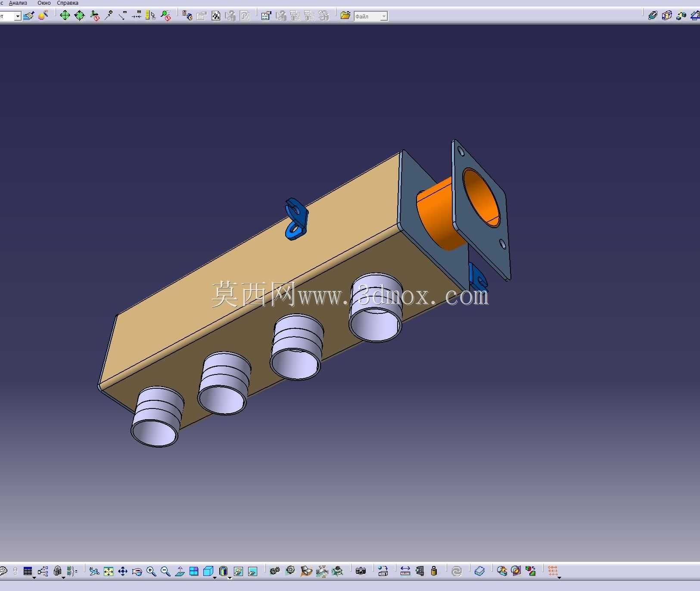Click the third icon of the top-right toolbar group
The width and height of the screenshot is (700, 591).
(x=681, y=16)
